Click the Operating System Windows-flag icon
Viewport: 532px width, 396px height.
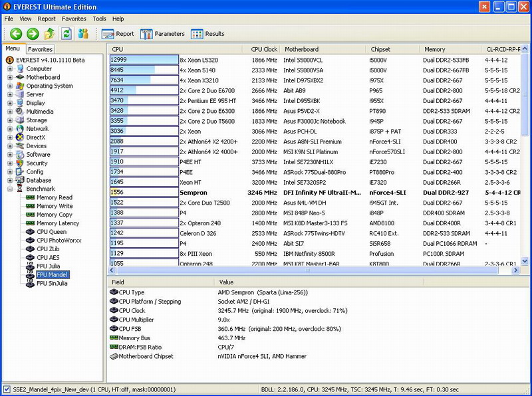(21, 86)
